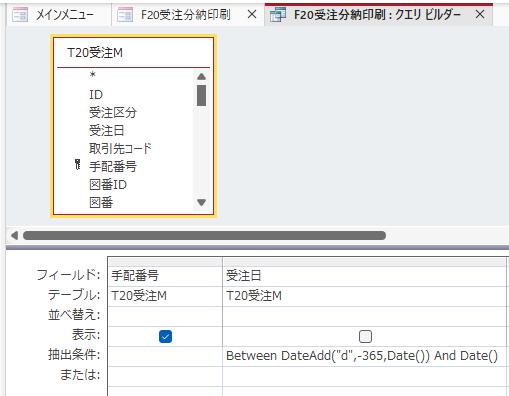This screenshot has height=396, width=509.
Task: Click the メインメニュー form tab icon
Action: [x=20, y=14]
